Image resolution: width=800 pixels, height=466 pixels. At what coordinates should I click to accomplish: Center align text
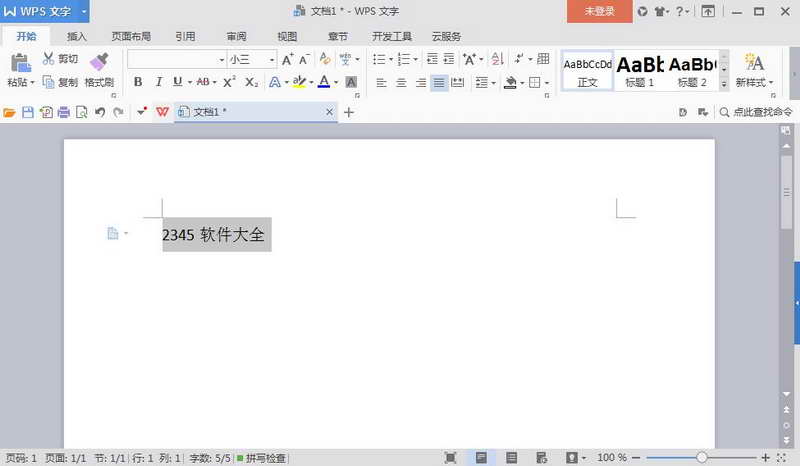coord(401,82)
